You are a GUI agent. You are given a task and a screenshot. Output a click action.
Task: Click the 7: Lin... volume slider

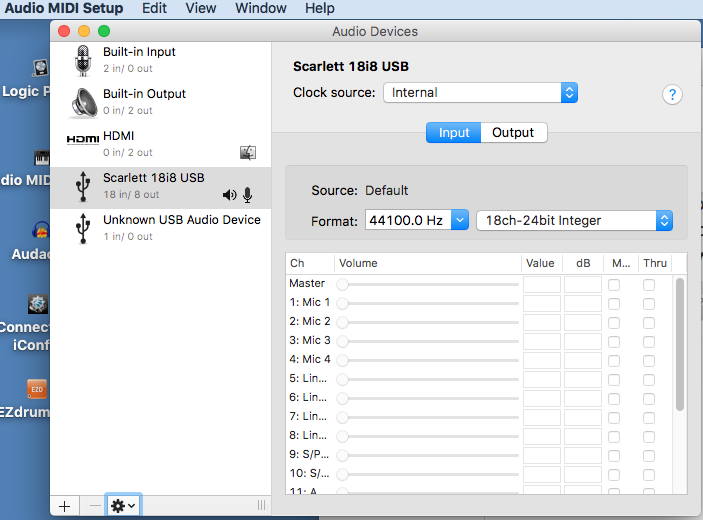(x=428, y=417)
